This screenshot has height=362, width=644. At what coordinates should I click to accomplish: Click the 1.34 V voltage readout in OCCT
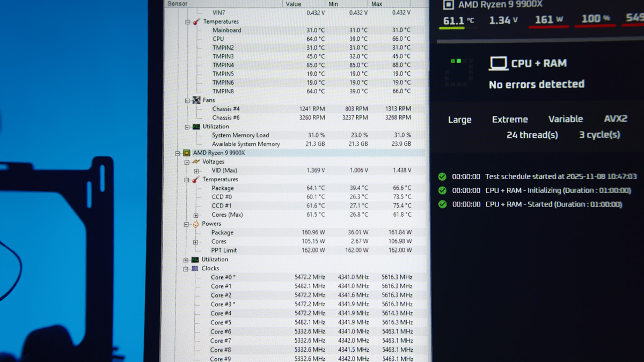pyautogui.click(x=503, y=20)
